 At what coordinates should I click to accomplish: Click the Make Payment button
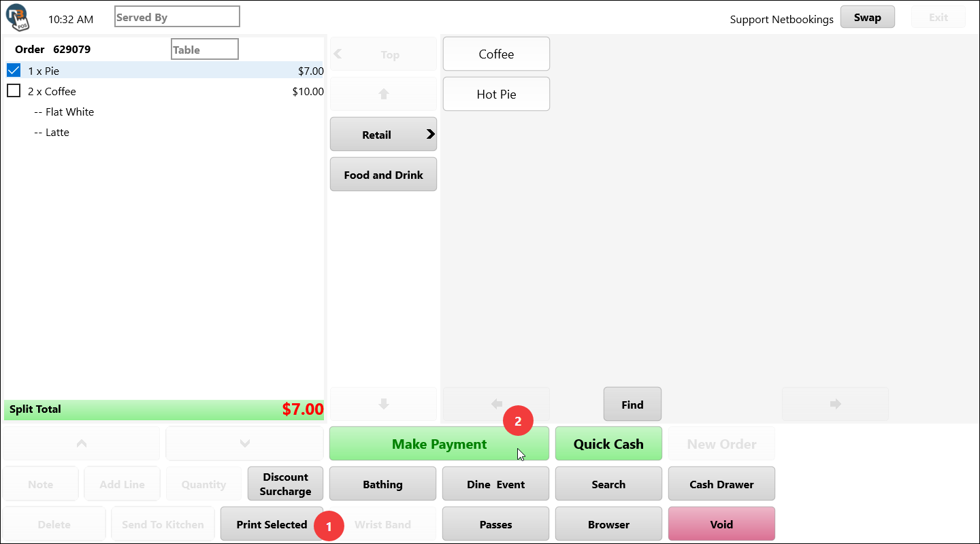tap(439, 444)
